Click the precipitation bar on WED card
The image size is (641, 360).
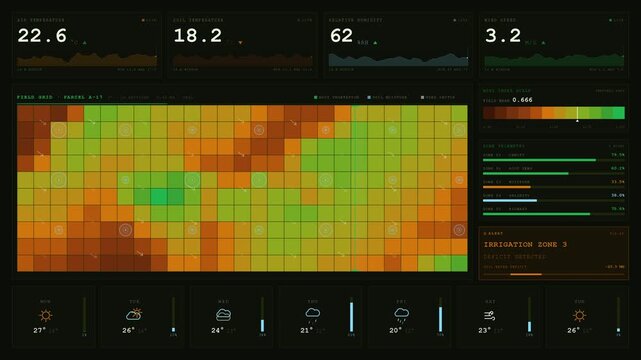coord(262,326)
